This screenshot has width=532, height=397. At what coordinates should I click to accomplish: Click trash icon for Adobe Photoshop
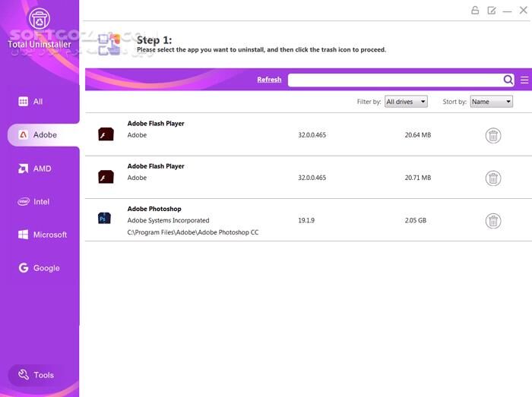pos(493,221)
